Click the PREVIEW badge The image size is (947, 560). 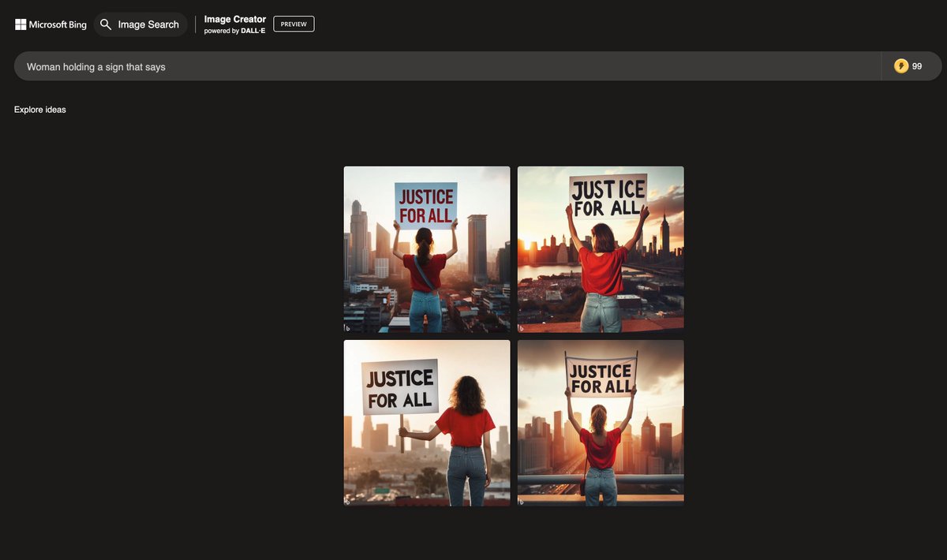294,24
